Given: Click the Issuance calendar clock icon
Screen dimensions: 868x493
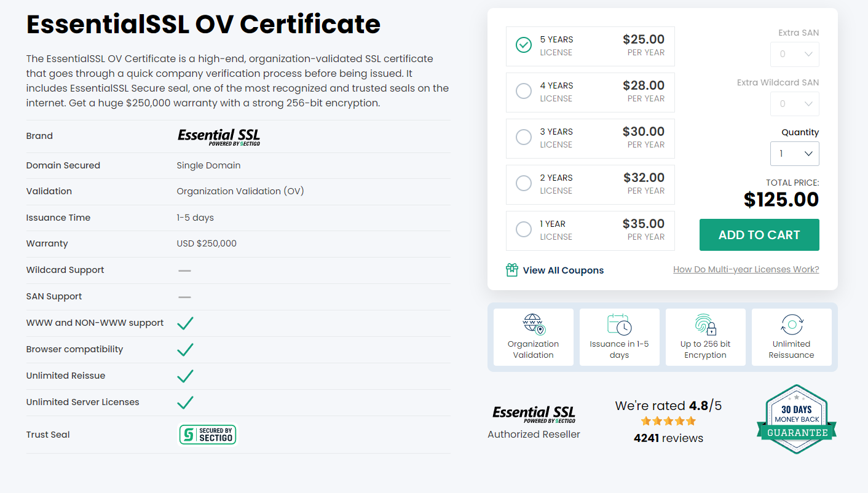Looking at the screenshot, I should [x=619, y=324].
